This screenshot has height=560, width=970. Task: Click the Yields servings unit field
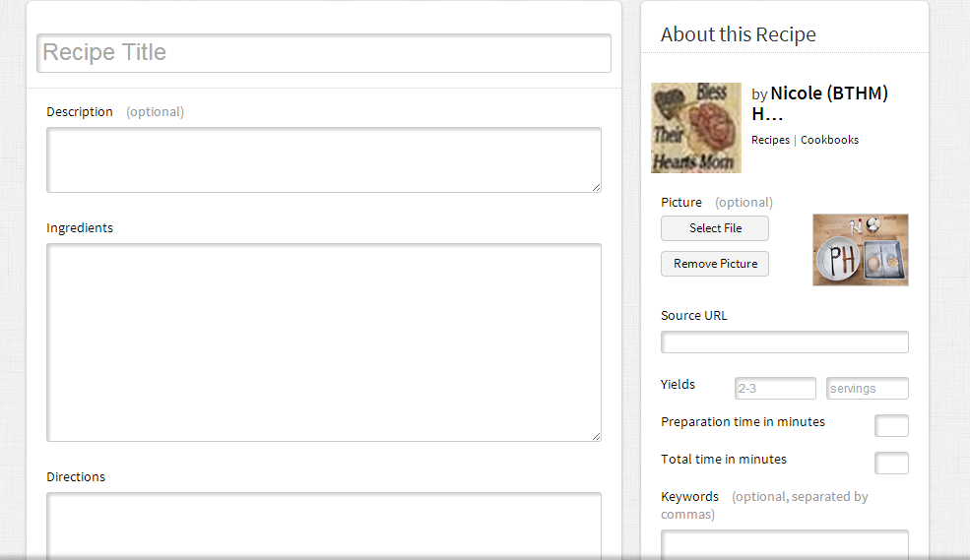[867, 389]
